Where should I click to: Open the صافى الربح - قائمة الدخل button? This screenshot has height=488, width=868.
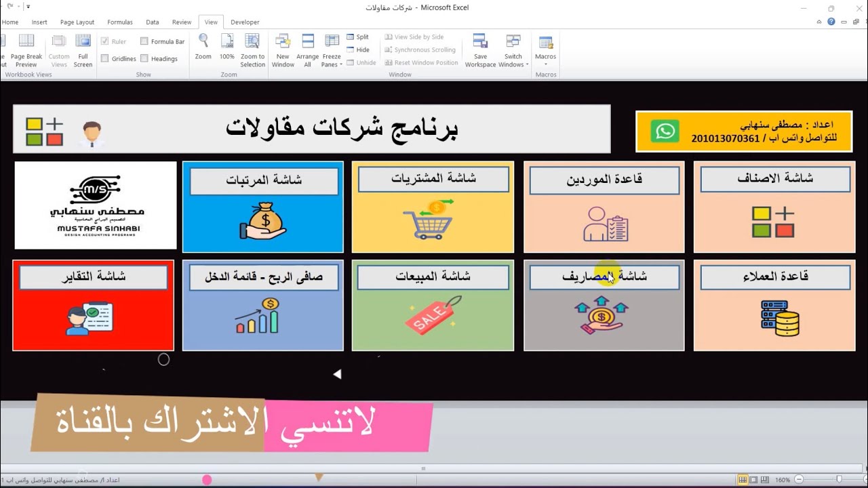(x=264, y=278)
